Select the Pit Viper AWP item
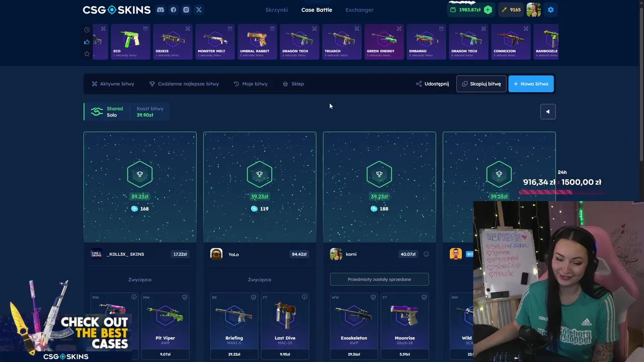The width and height of the screenshot is (644, 362). pos(165,326)
